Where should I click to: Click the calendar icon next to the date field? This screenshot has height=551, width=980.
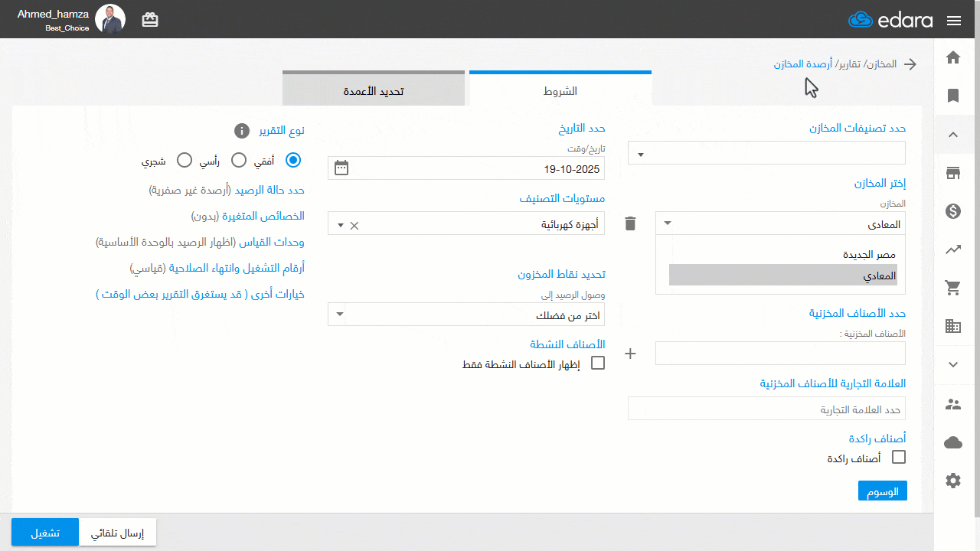click(x=341, y=168)
